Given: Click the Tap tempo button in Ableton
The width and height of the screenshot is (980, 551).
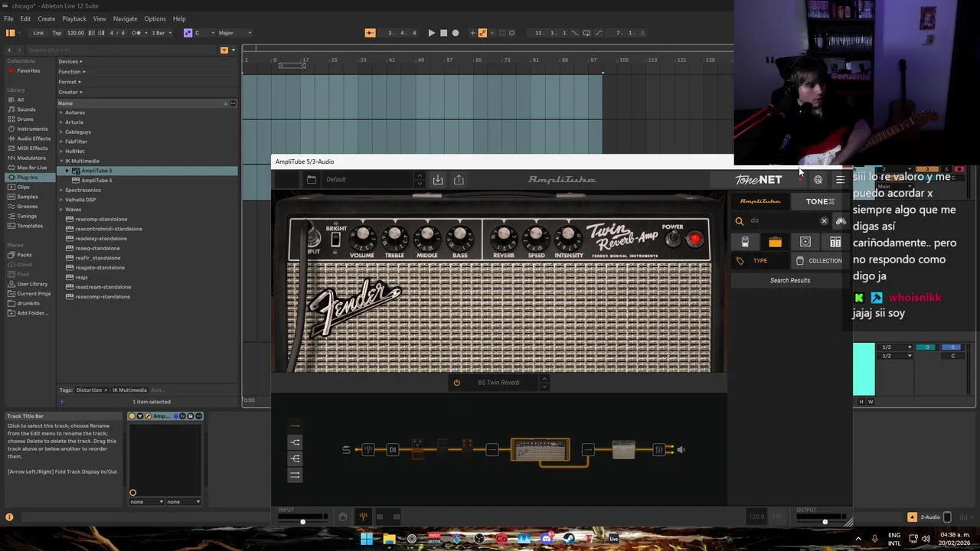Looking at the screenshot, I should (x=57, y=33).
